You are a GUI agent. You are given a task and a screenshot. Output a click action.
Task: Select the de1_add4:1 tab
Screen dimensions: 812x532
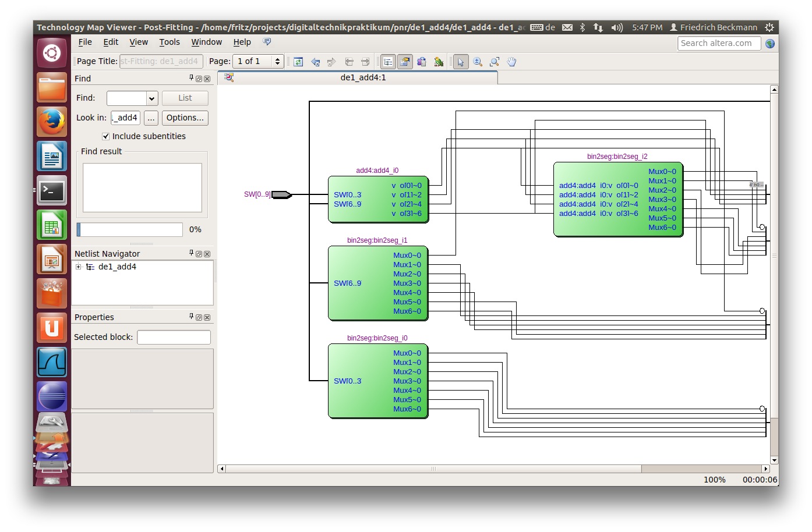[x=362, y=77]
